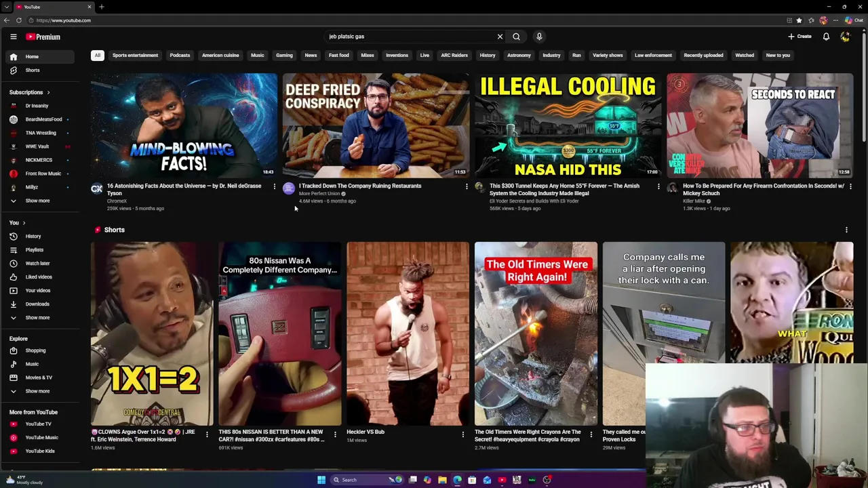
Task: Open the More Perfect Union channel link
Action: [319, 194]
